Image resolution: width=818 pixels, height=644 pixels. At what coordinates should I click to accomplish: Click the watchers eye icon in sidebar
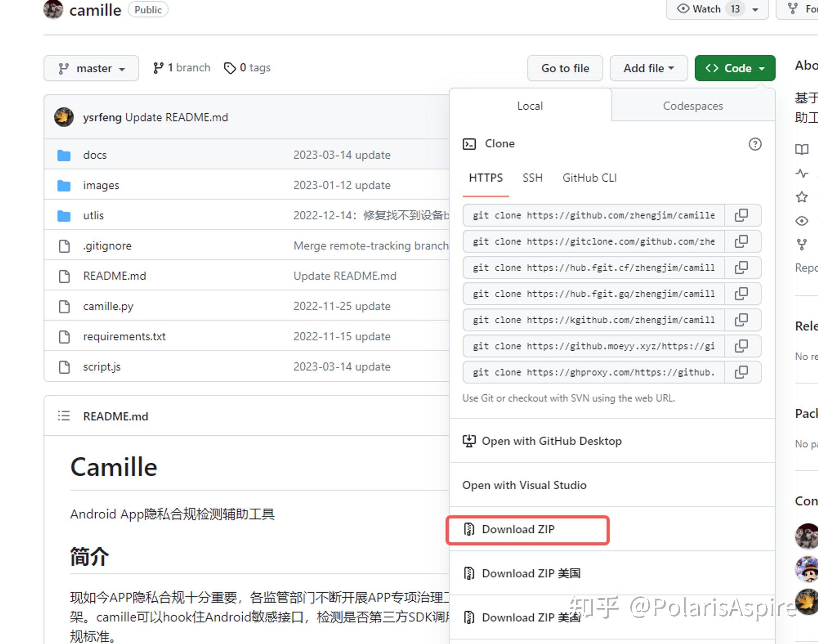[x=802, y=221]
